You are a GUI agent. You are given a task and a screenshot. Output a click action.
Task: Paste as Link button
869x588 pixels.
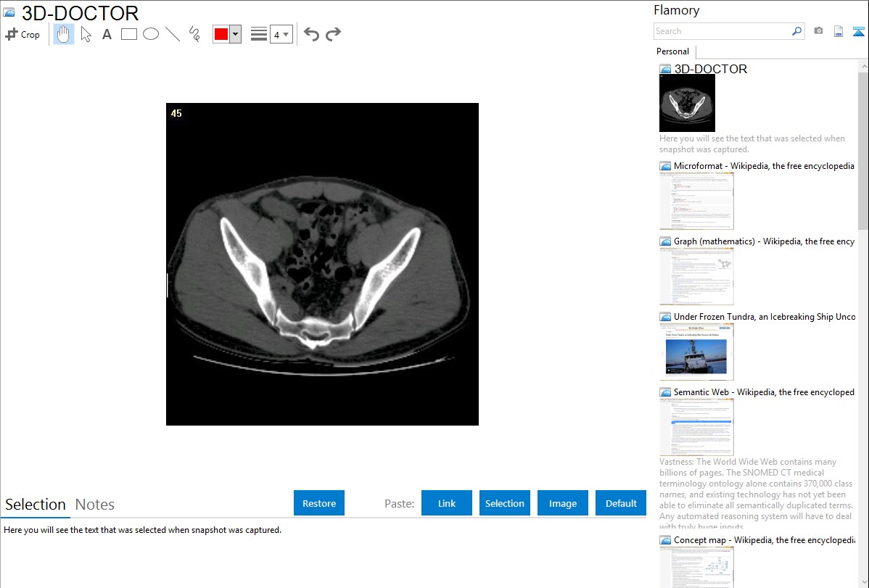coord(447,503)
